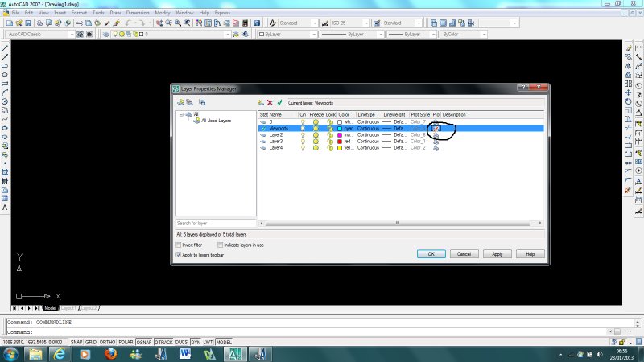644x362 pixels.
Task: Click the Save icon in the main toolbar
Action: point(28,23)
